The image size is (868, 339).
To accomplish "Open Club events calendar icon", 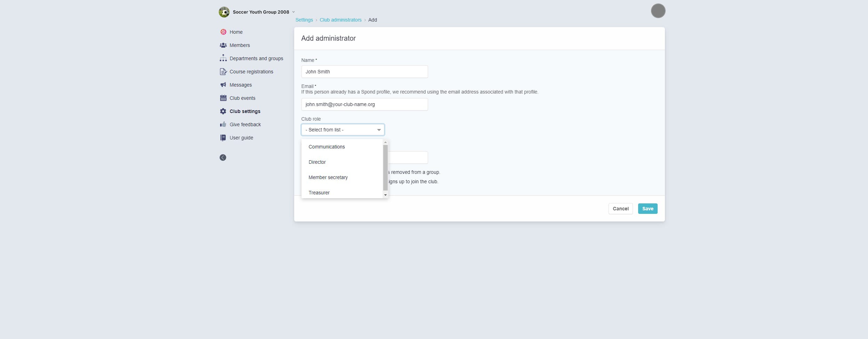I will tap(223, 98).
